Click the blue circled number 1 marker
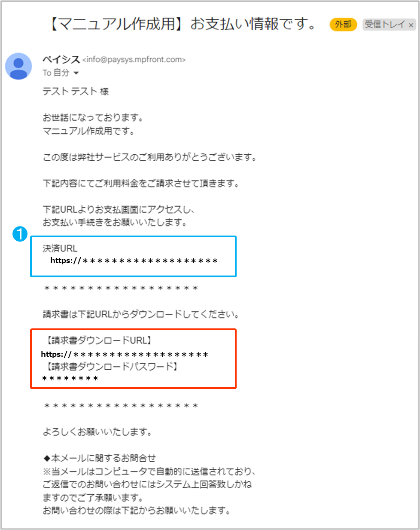Viewport: 420px width, 530px height. (20, 234)
